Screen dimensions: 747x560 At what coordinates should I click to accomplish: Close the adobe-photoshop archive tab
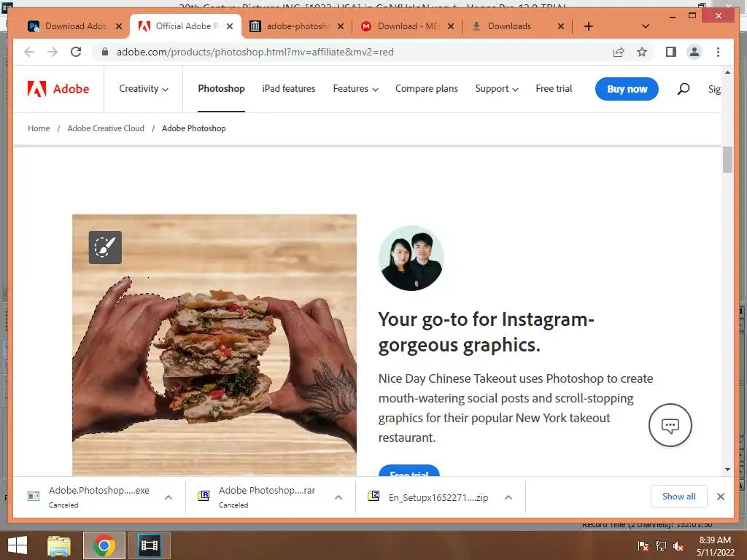[x=340, y=26]
